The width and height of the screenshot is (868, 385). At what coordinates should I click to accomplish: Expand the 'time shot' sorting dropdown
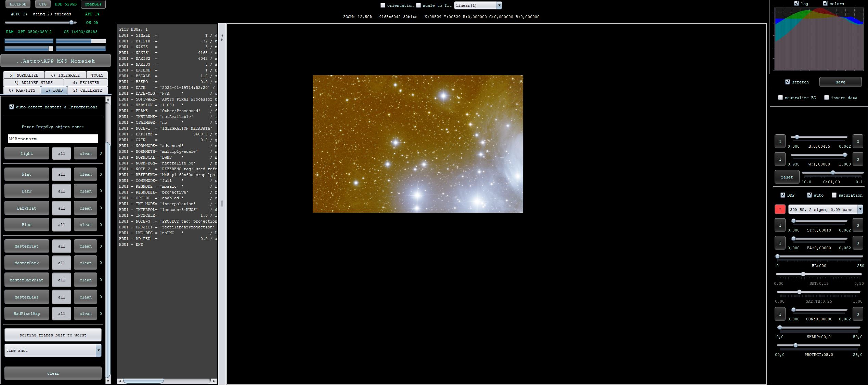pyautogui.click(x=99, y=350)
